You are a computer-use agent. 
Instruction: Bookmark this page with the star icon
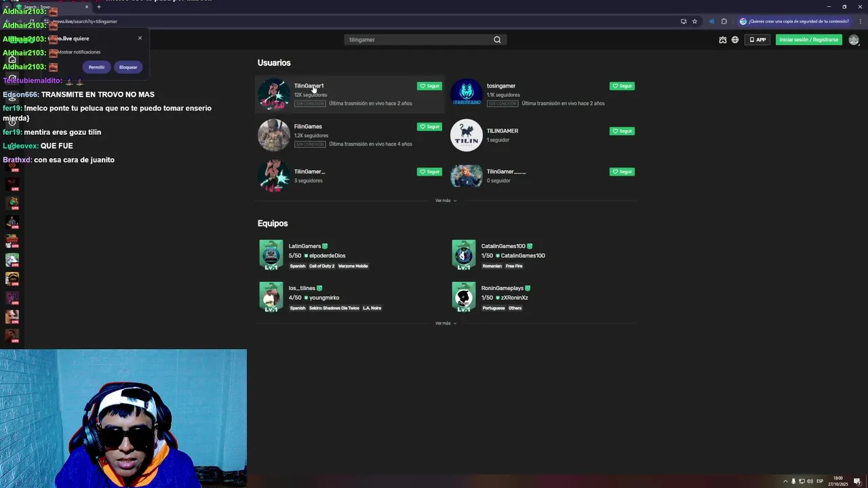tap(694, 21)
